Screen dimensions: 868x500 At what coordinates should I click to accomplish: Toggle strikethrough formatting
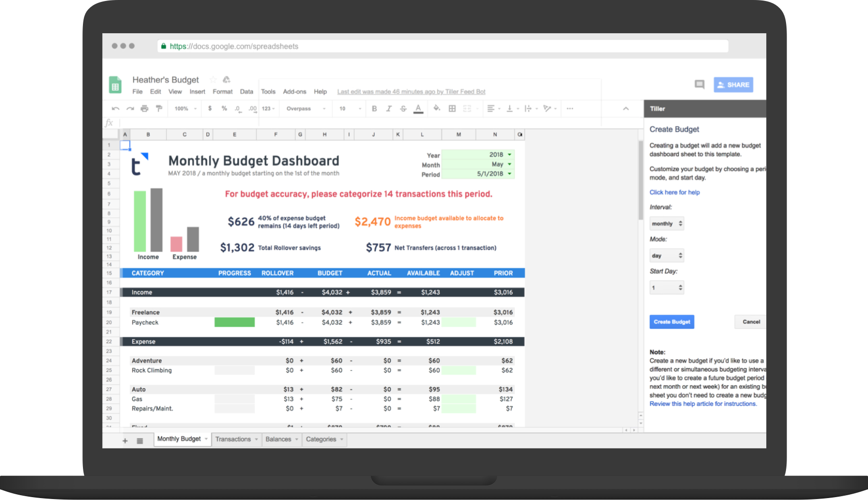[403, 108]
